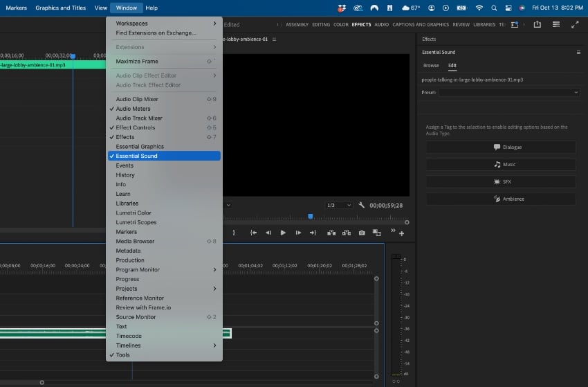Open the Help menu
The image size is (588, 387).
click(151, 8)
